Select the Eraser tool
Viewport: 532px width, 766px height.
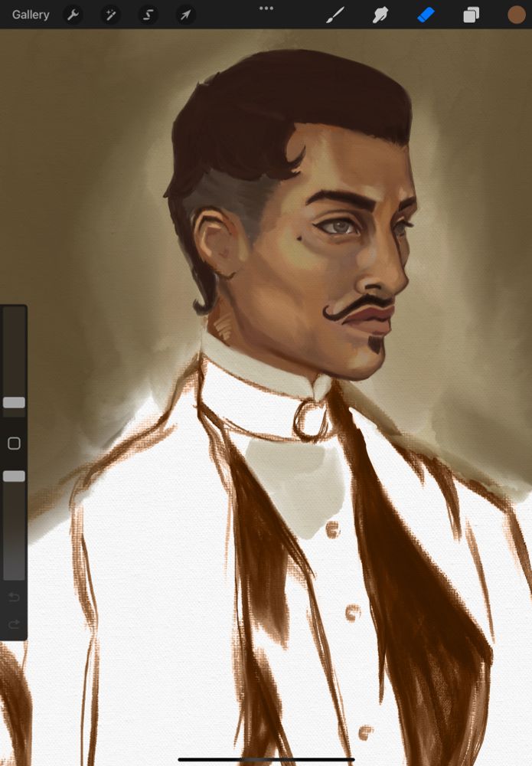pyautogui.click(x=426, y=15)
